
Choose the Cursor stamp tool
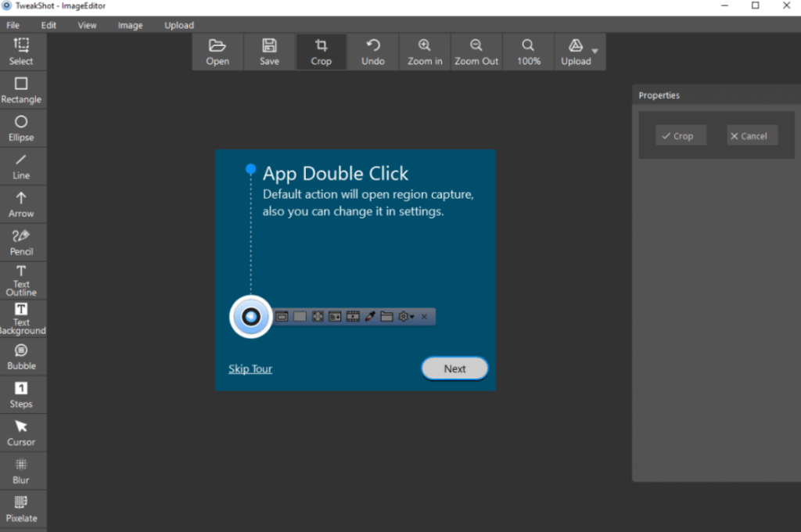[21, 433]
